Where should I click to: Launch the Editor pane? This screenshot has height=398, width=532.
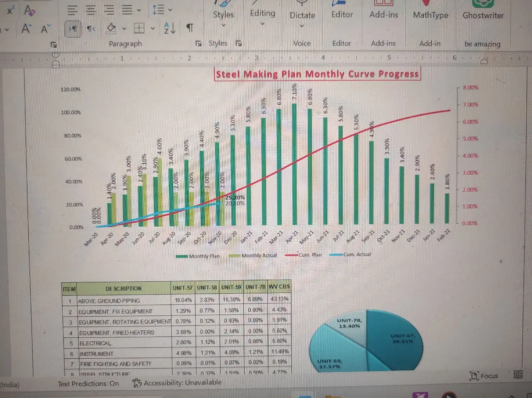pos(342,11)
